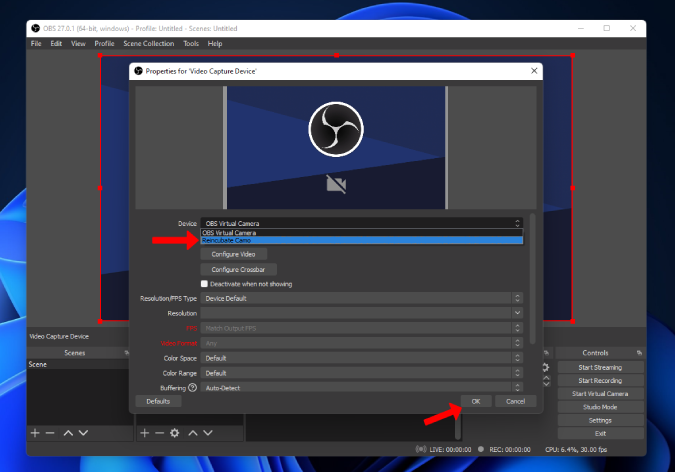675x472 pixels.
Task: Open the Edit menu
Action: [x=56, y=43]
